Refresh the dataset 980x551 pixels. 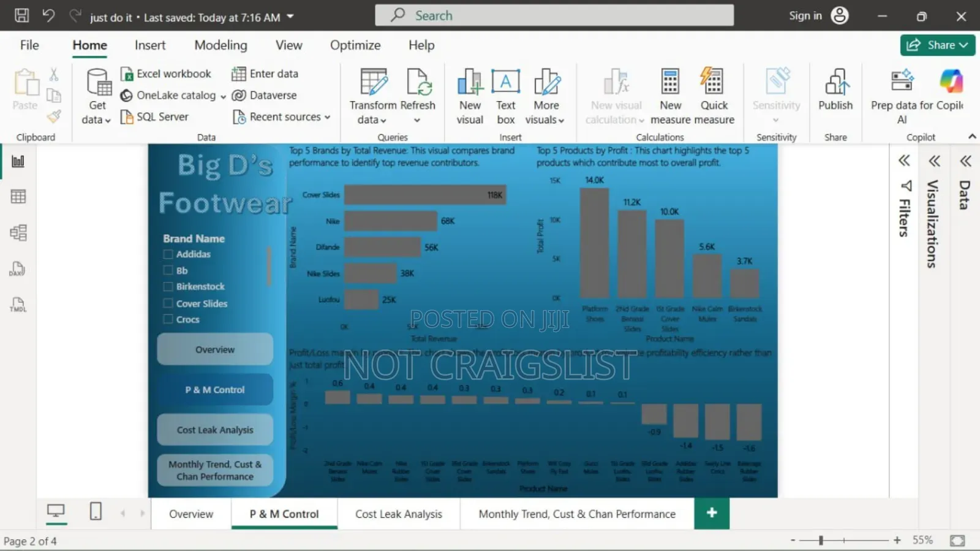click(x=418, y=96)
